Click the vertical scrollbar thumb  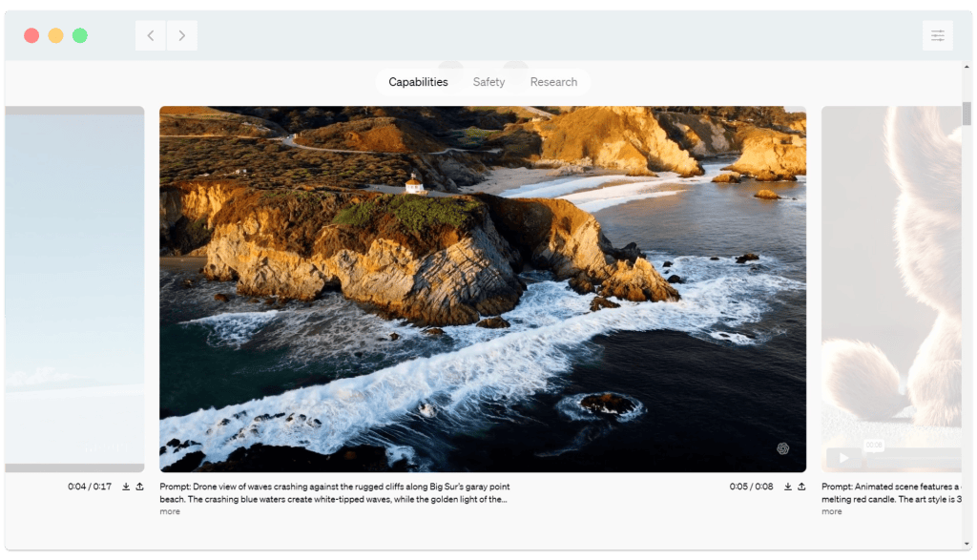(967, 114)
